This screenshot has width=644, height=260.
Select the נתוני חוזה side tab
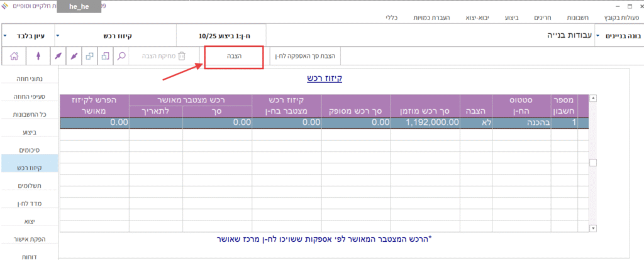[x=29, y=79]
